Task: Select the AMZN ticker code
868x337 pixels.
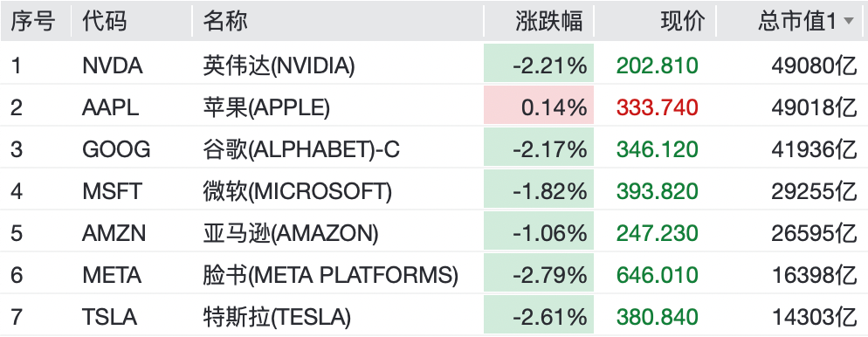Action: coord(114,233)
